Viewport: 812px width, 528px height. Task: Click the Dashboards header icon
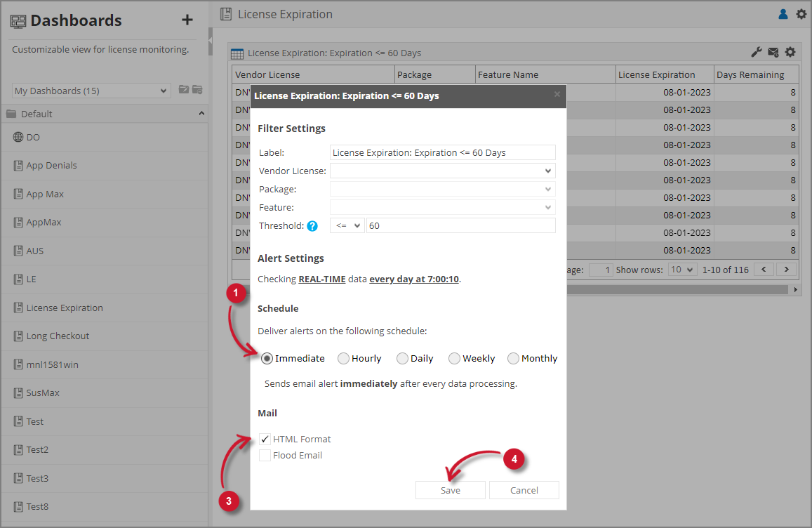pos(18,21)
